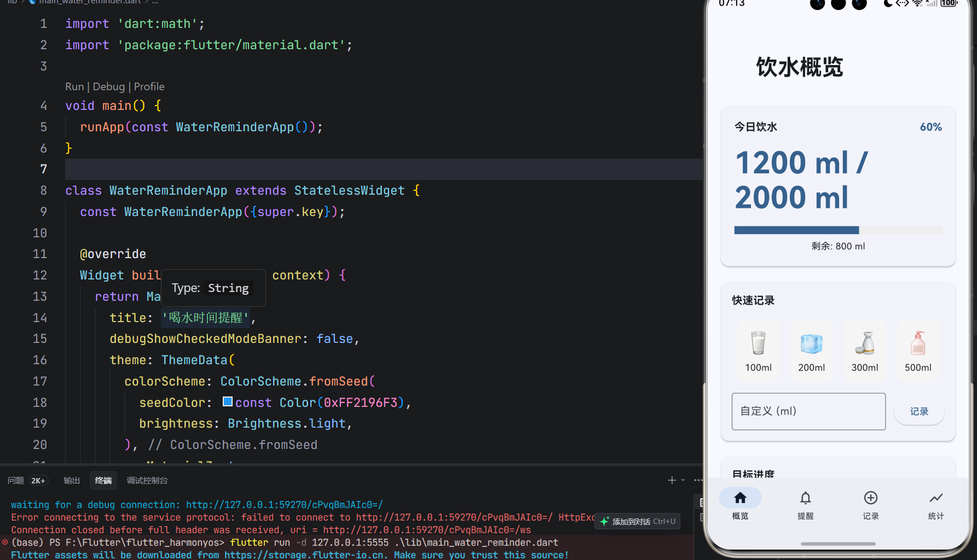
Task: Click the Run code lens link
Action: (74, 86)
